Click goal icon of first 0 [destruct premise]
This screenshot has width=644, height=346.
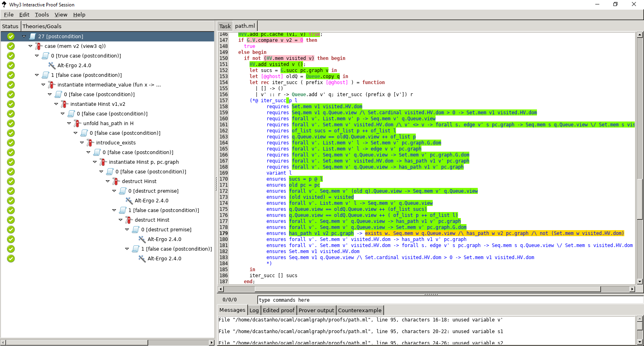click(x=123, y=191)
